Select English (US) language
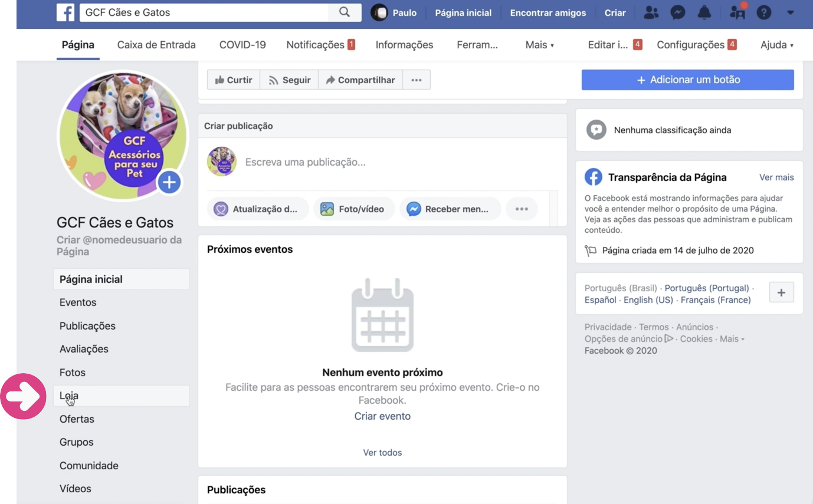This screenshot has height=504, width=813. tap(648, 300)
